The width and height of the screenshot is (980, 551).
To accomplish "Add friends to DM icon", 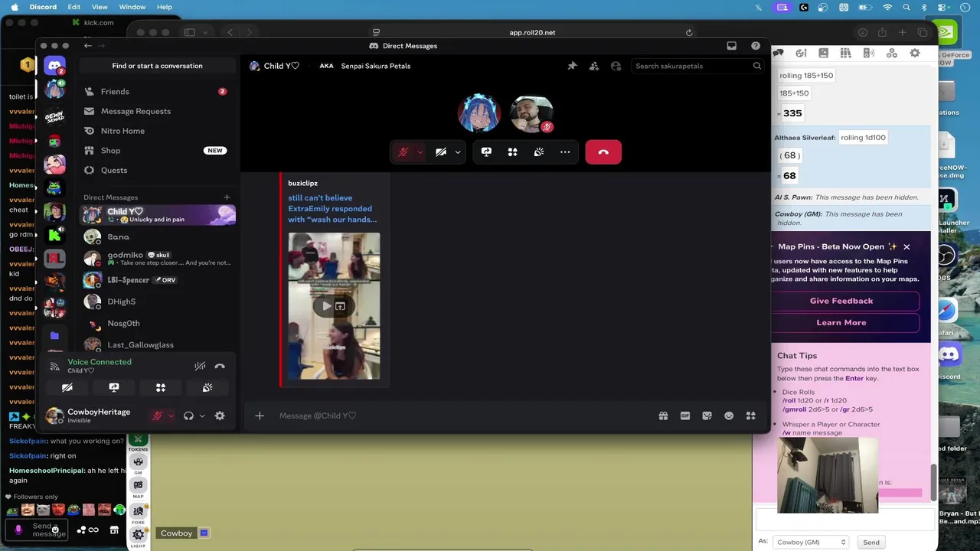I will coord(594,66).
